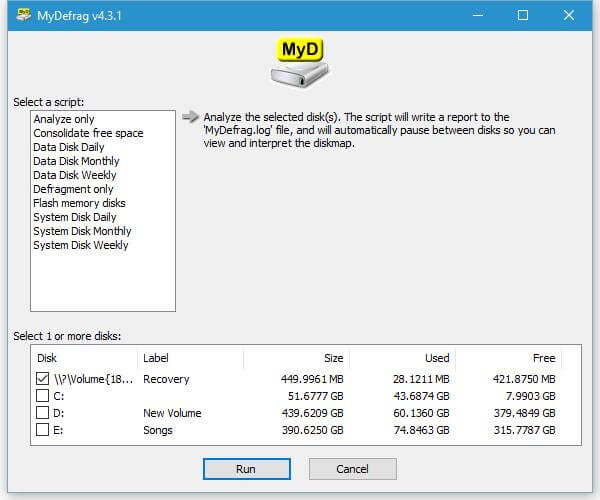Select System Disk Weekly script
600x500 pixels.
[x=81, y=245]
